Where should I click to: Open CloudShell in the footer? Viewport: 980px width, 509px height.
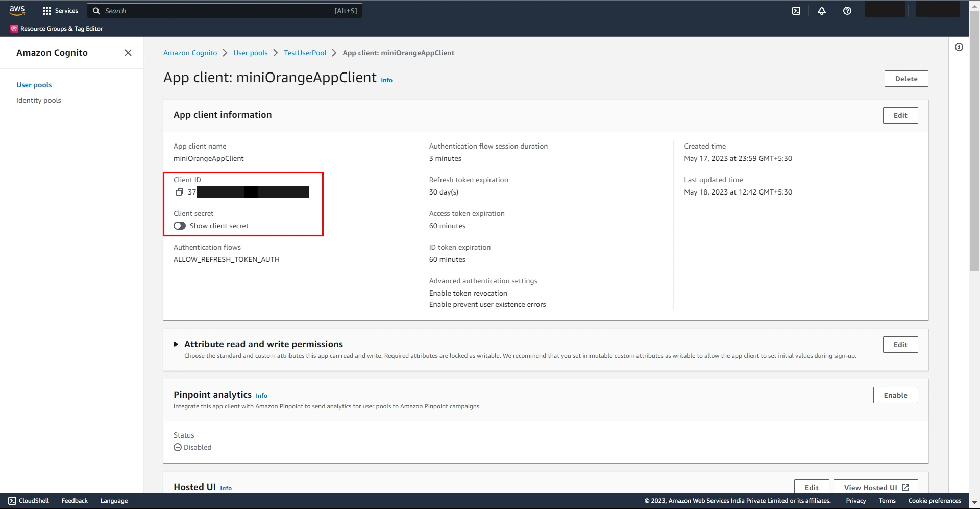pos(29,501)
